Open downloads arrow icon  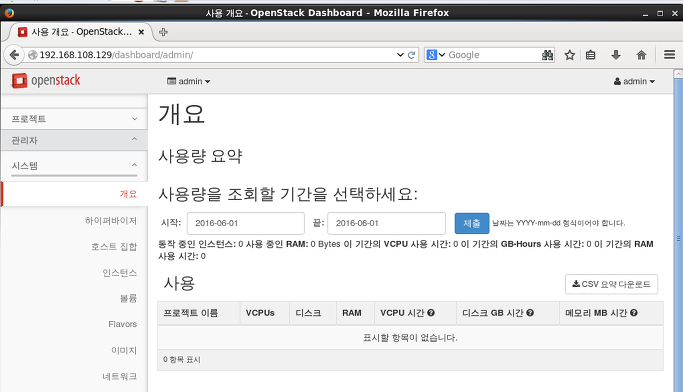tap(615, 55)
